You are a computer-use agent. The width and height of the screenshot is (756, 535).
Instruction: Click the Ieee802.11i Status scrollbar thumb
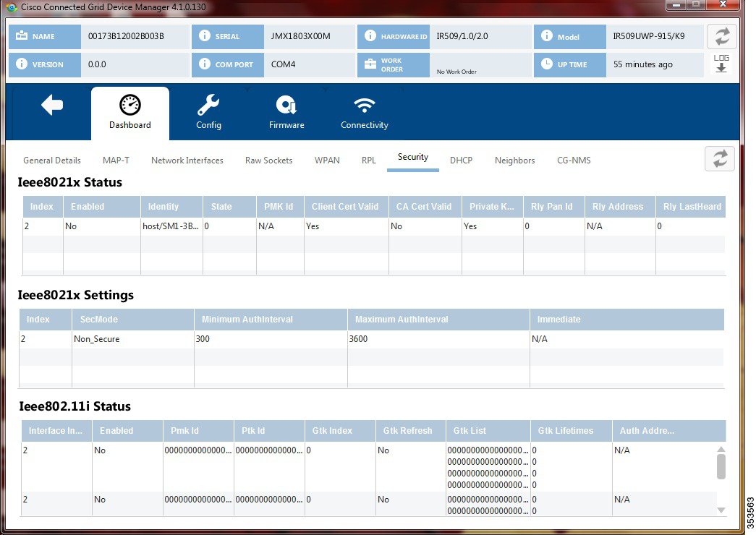721,466
